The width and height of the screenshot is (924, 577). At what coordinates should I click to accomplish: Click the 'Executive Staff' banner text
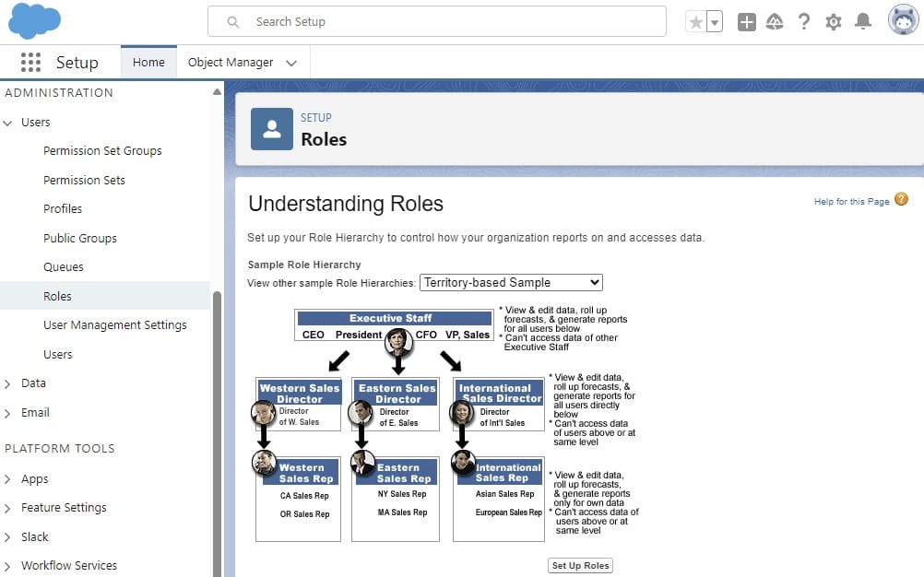coord(390,318)
